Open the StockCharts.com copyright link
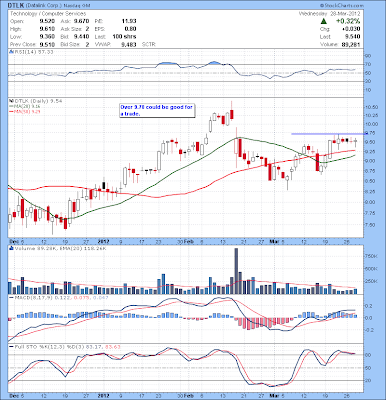Image resolution: width=386 pixels, height=400 pixels. 341,6
